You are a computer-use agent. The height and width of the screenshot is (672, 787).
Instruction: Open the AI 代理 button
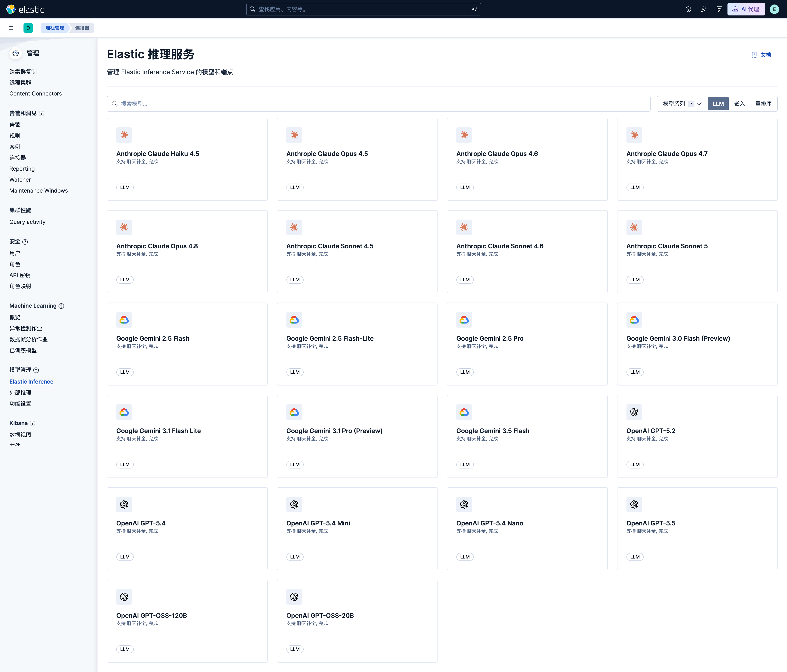[746, 9]
